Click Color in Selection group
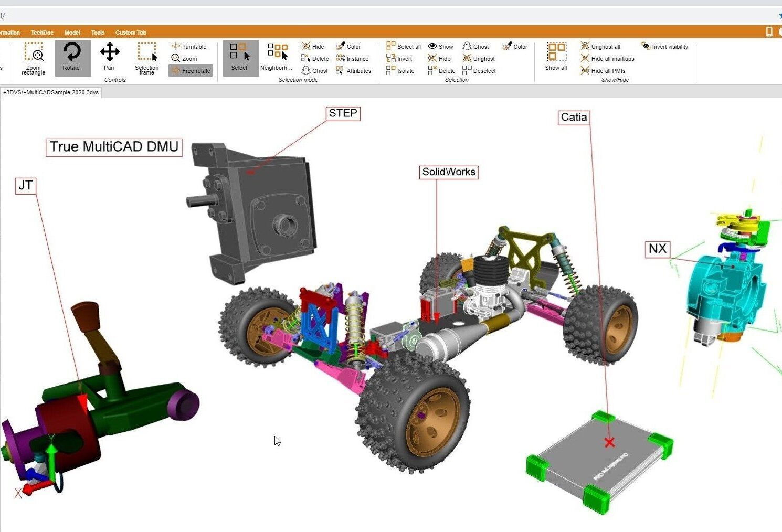Screen dimensions: 782x532 pos(515,47)
